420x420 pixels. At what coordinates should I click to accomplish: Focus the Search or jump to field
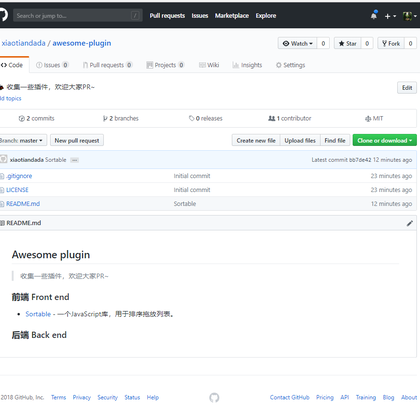click(x=78, y=15)
